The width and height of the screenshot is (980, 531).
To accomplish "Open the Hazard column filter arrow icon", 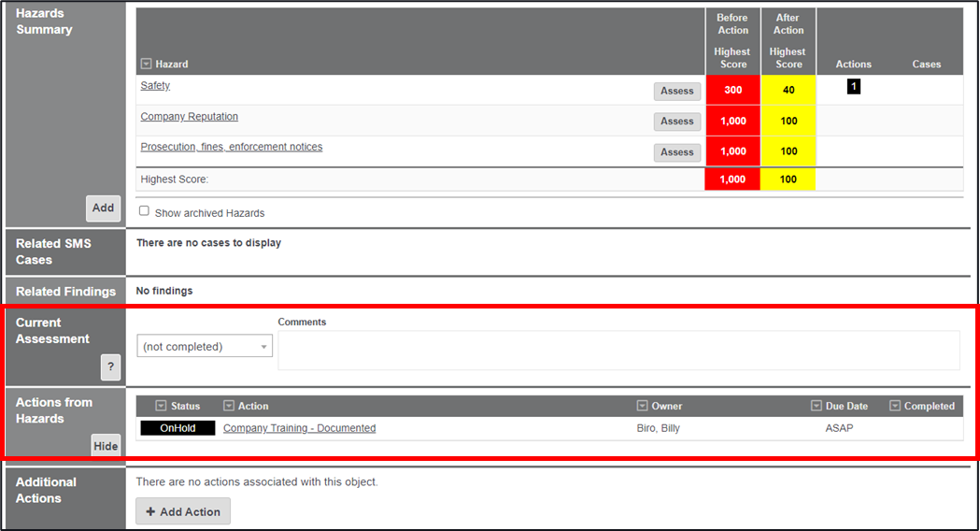I will pyautogui.click(x=146, y=65).
